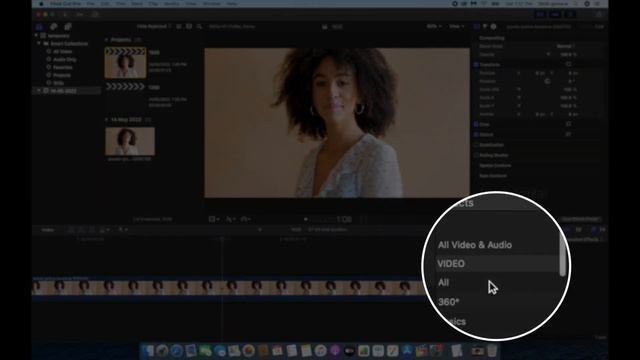
Task: Show the Color inspector
Action: click(485, 27)
